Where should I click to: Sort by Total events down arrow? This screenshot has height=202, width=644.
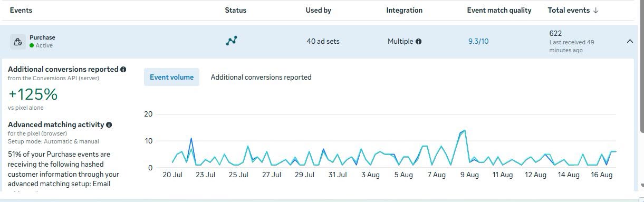[x=596, y=11]
